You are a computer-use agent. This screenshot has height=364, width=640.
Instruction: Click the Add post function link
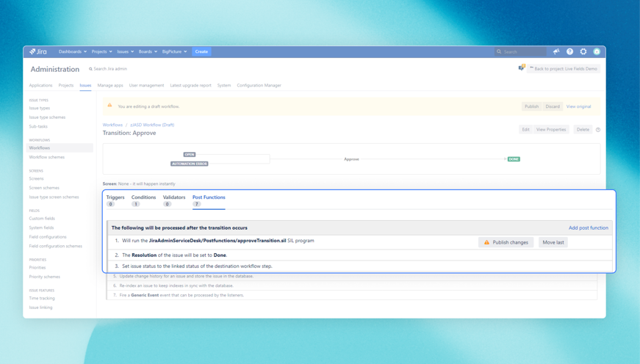click(588, 228)
